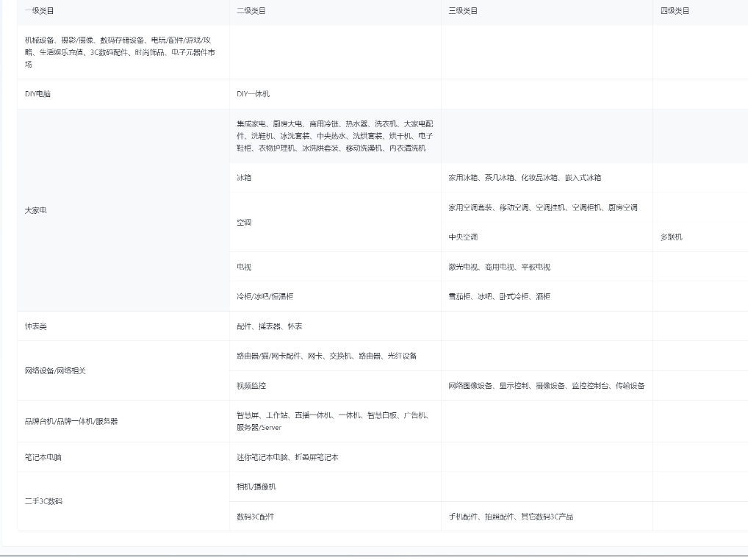
Task: Select the 品牌台机/品牌一体机/服务器 cell
Action: coord(71,422)
